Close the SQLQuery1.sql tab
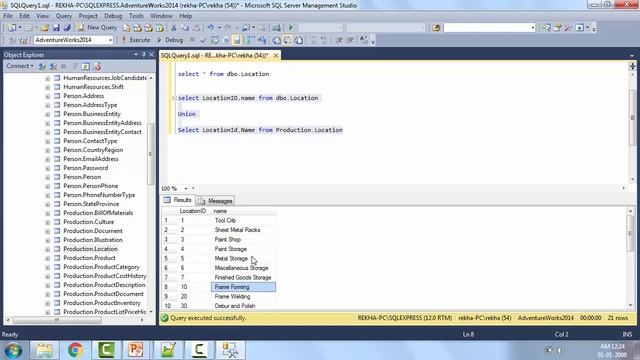Screen dimensions: 640x360 (x=276, y=55)
